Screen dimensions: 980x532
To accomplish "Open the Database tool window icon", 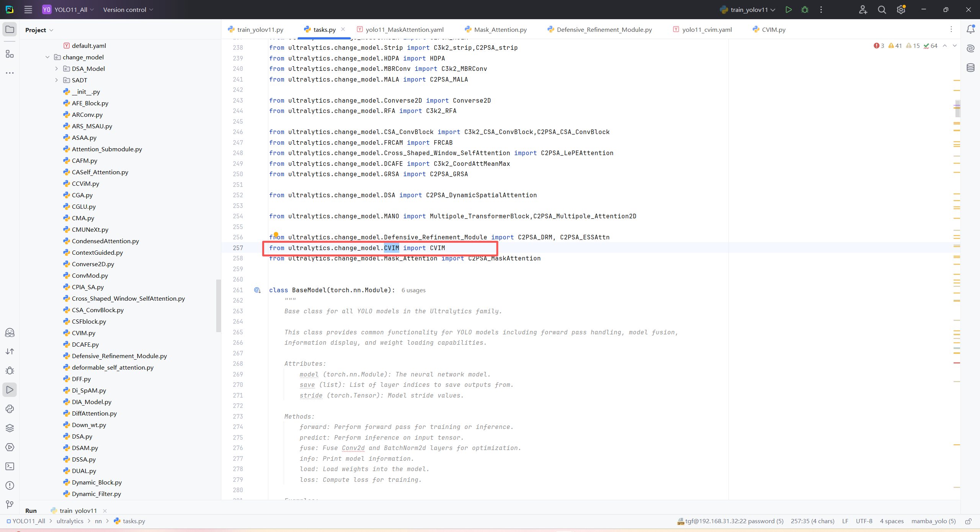I will [x=970, y=68].
